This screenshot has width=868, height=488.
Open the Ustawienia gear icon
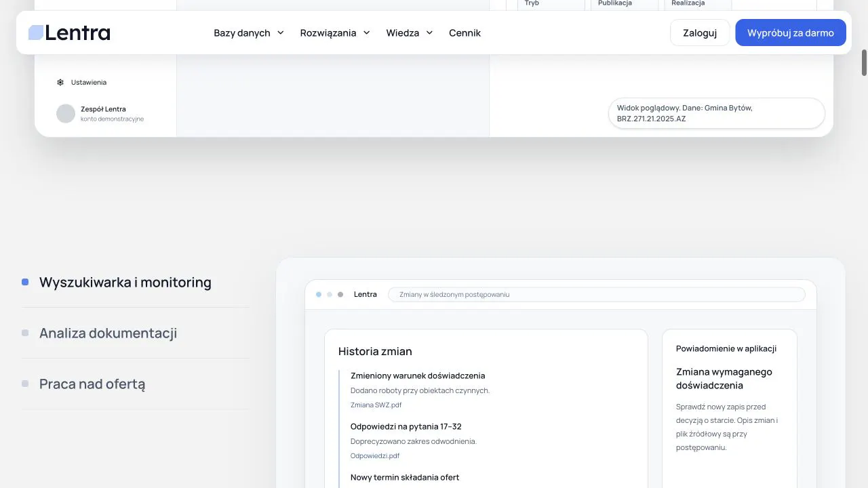point(60,82)
